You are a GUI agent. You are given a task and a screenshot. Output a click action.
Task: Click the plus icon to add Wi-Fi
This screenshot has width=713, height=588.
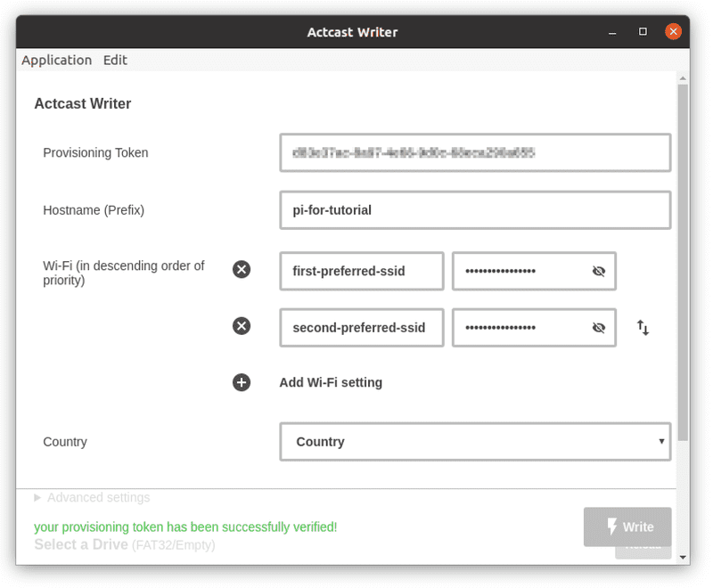242,382
